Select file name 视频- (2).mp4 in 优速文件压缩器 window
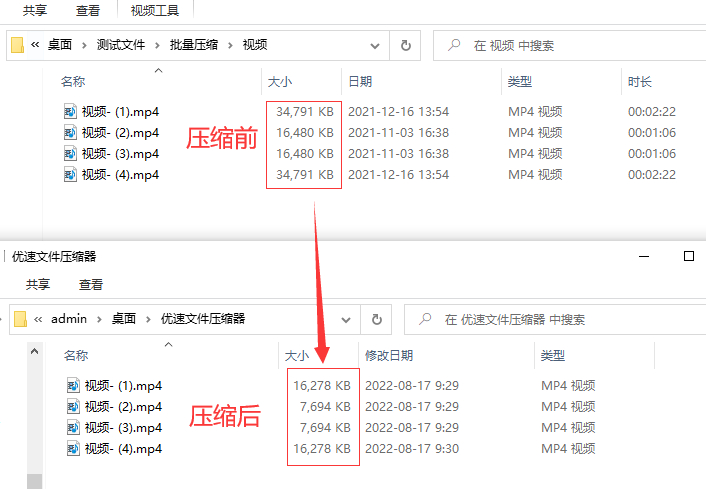 point(123,407)
